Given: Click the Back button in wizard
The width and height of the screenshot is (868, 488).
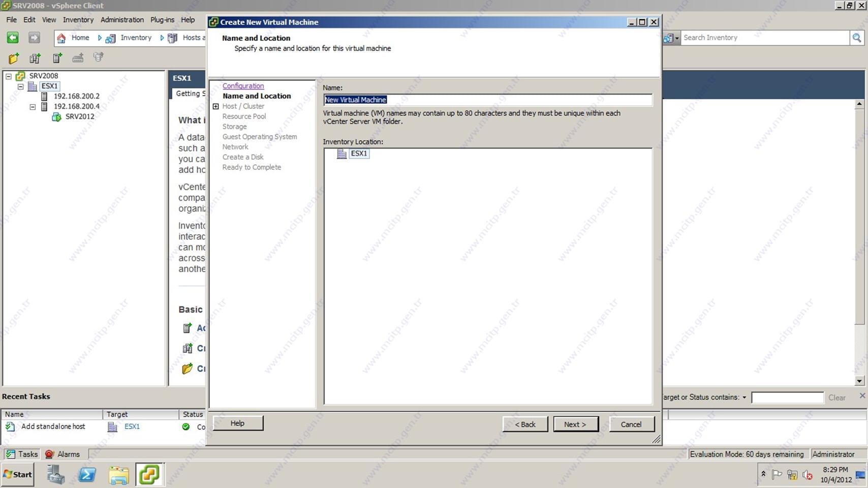Looking at the screenshot, I should [525, 424].
